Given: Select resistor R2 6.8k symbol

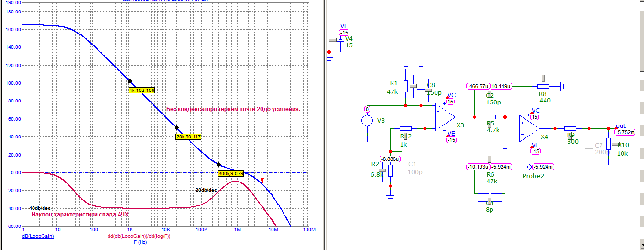Looking at the screenshot, I should pos(391,171).
